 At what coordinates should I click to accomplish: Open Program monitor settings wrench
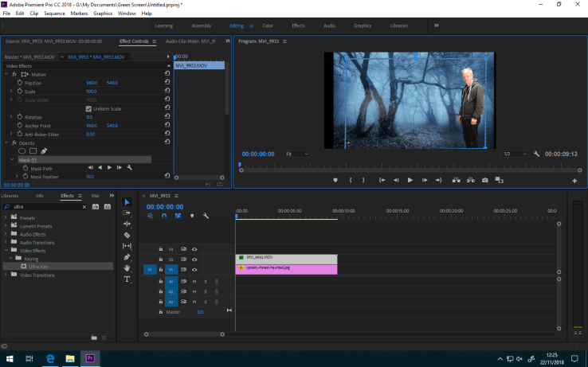[x=537, y=154]
